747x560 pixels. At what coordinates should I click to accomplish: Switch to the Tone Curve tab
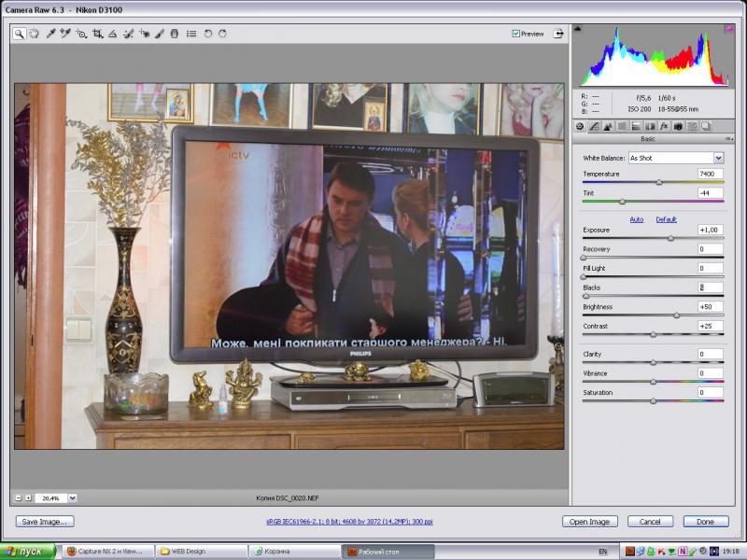click(x=594, y=126)
